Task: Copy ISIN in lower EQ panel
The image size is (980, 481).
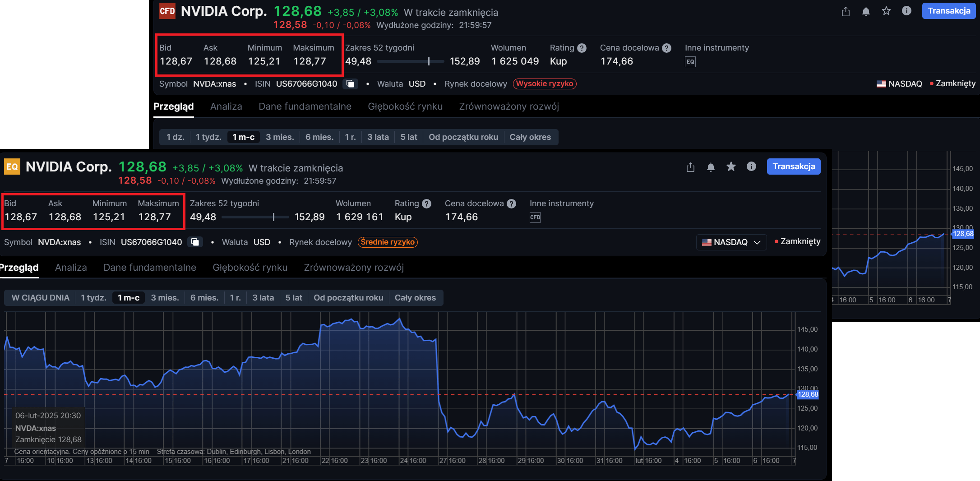Action: pos(195,242)
